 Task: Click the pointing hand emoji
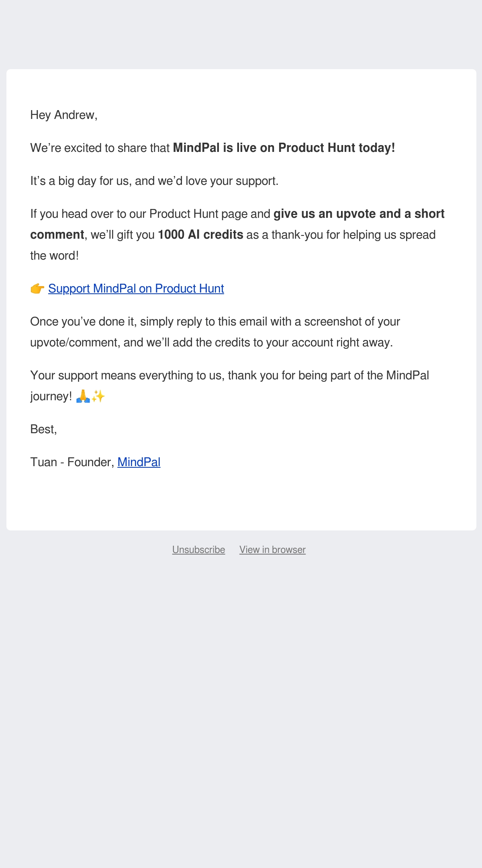37,289
